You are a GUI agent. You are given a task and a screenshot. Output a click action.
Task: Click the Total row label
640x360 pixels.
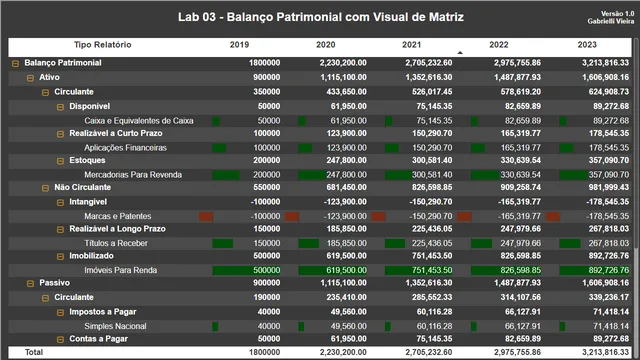34,352
